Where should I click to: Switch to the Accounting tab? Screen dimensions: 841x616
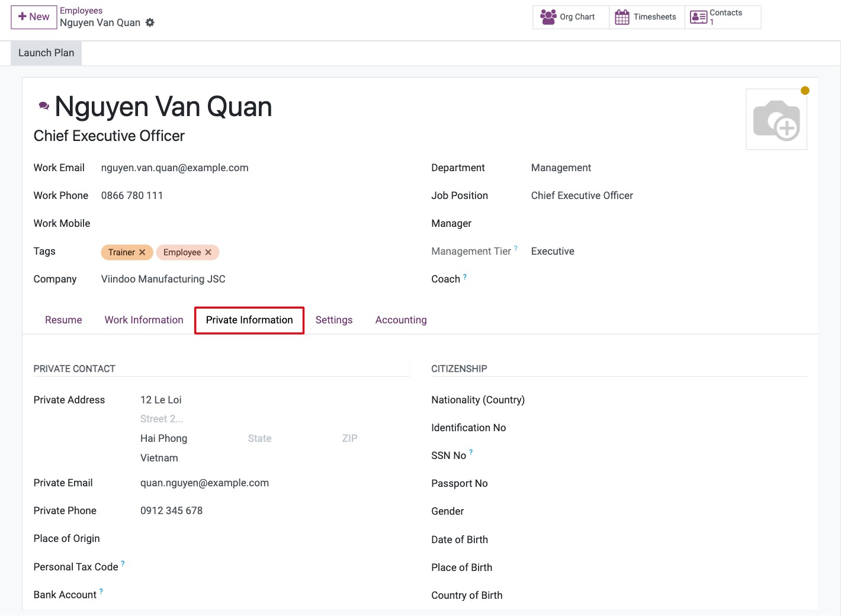[x=401, y=320]
